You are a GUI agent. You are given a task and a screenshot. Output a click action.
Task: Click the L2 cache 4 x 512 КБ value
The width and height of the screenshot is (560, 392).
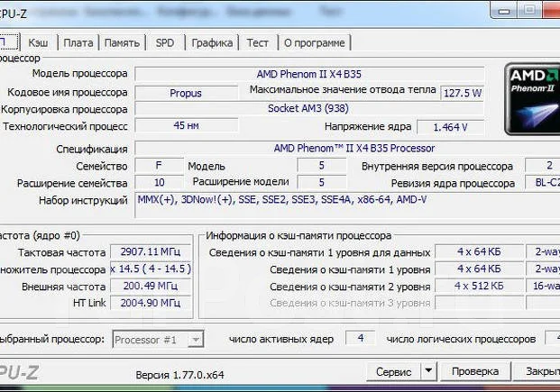tap(479, 286)
